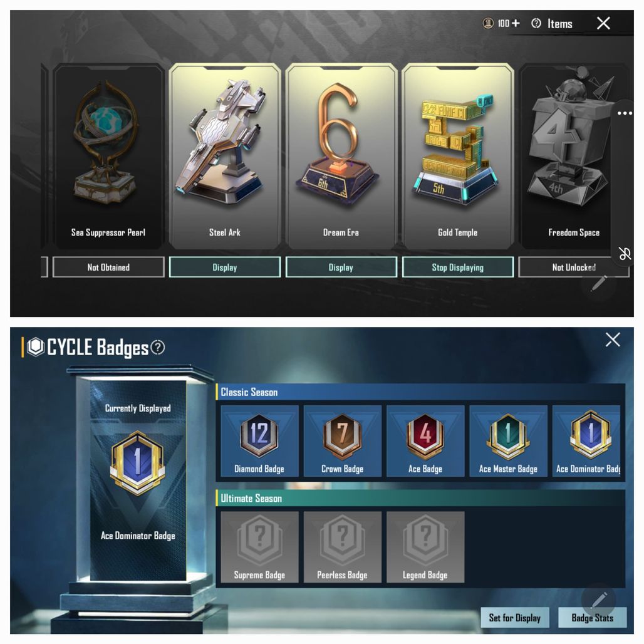Select the Diamond Badge icon
The height and width of the screenshot is (644, 644).
(259, 436)
